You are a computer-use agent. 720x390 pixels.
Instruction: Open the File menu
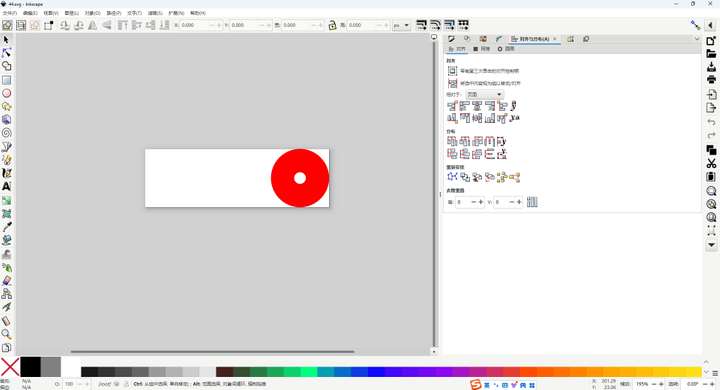9,13
